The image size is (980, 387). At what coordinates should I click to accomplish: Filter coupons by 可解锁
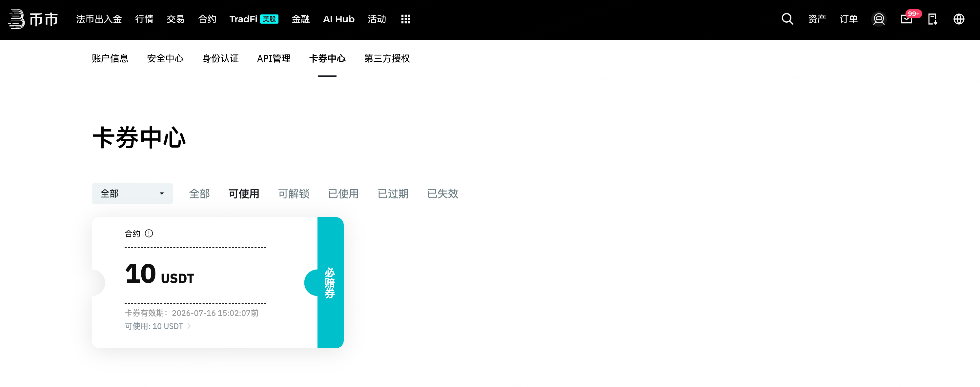(293, 194)
